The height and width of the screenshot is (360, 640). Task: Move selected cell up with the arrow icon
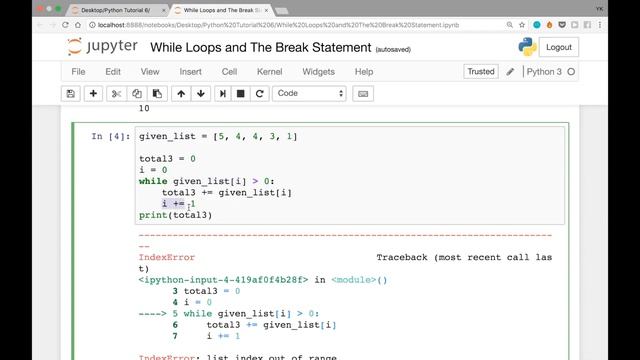pos(181,93)
